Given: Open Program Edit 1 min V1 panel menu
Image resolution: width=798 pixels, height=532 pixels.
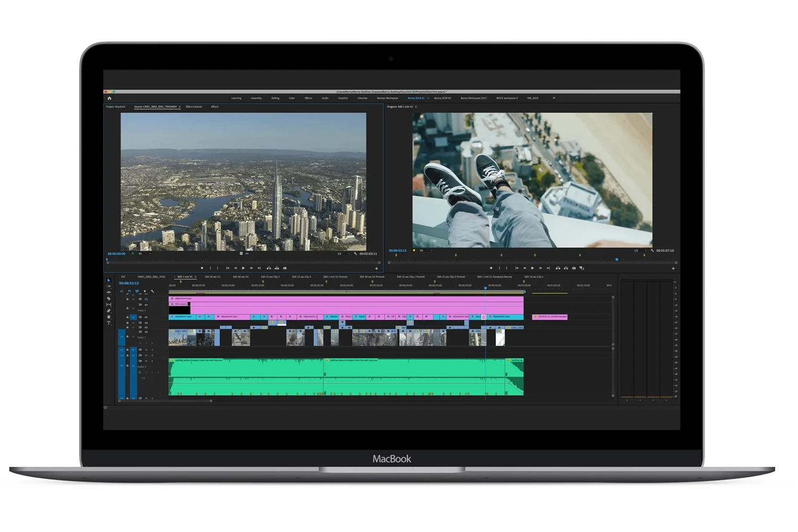Looking at the screenshot, I should (x=416, y=107).
